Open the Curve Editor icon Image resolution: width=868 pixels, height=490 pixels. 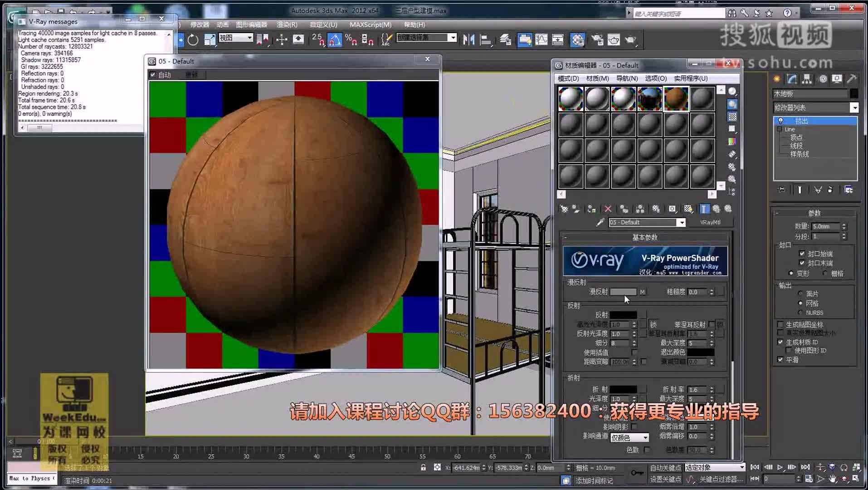541,40
